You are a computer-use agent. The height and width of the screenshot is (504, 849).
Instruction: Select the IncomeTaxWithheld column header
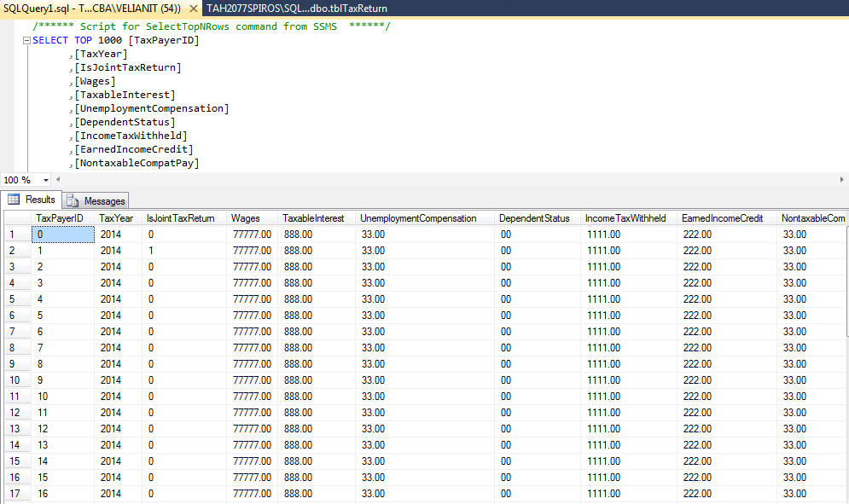629,218
